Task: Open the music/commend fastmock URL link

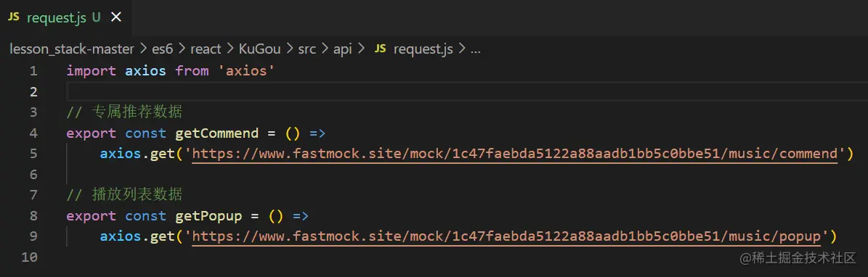Action: (515, 153)
